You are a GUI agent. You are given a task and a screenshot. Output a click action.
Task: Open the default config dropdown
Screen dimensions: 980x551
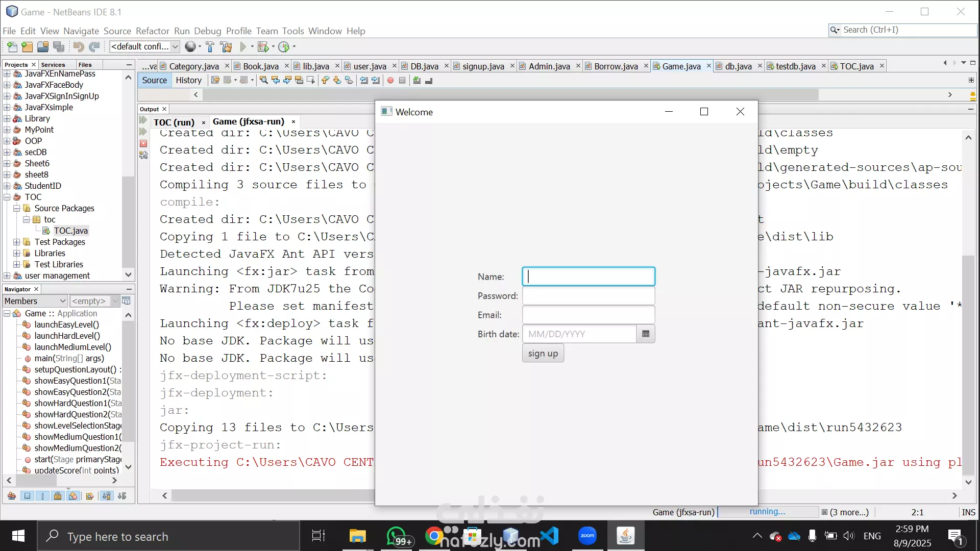pyautogui.click(x=145, y=46)
